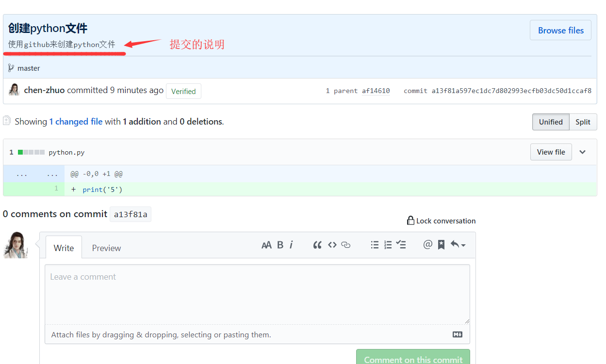Click into the Leave a comment field
Screen dimensions: 606x364
[x=257, y=294]
